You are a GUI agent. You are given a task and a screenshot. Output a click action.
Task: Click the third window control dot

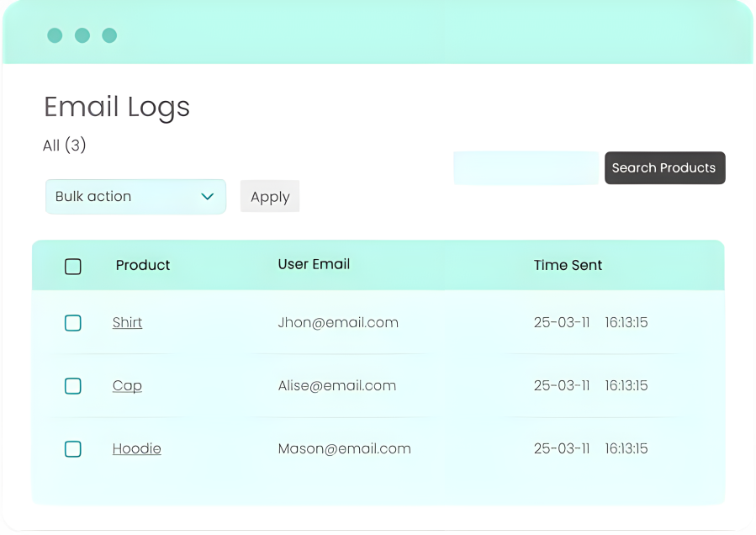tap(109, 35)
